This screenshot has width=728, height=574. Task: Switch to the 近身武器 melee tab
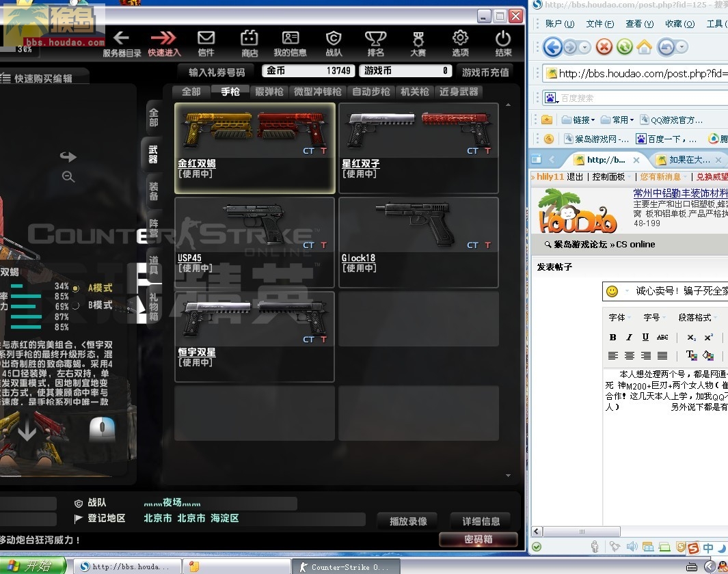click(459, 92)
